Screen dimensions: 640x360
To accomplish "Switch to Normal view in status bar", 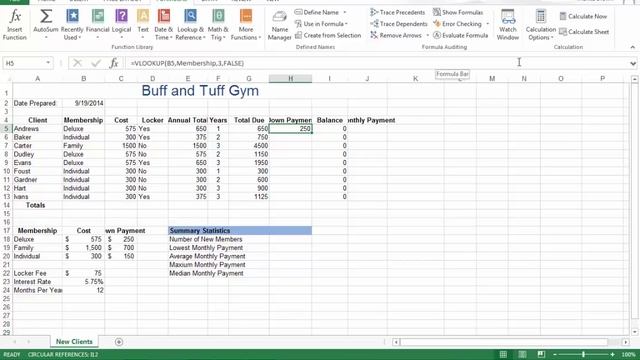I will (503, 354).
